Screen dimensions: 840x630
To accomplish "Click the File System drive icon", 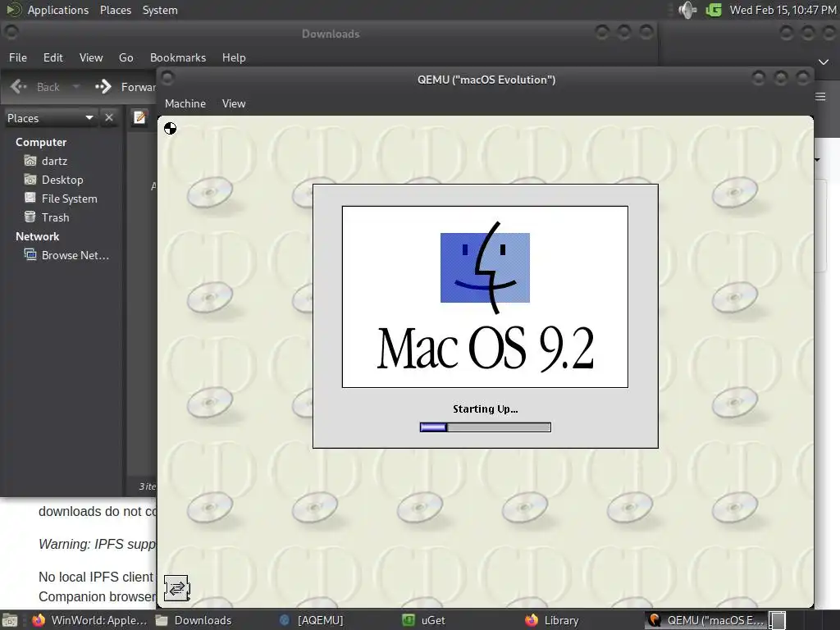I will (x=30, y=198).
